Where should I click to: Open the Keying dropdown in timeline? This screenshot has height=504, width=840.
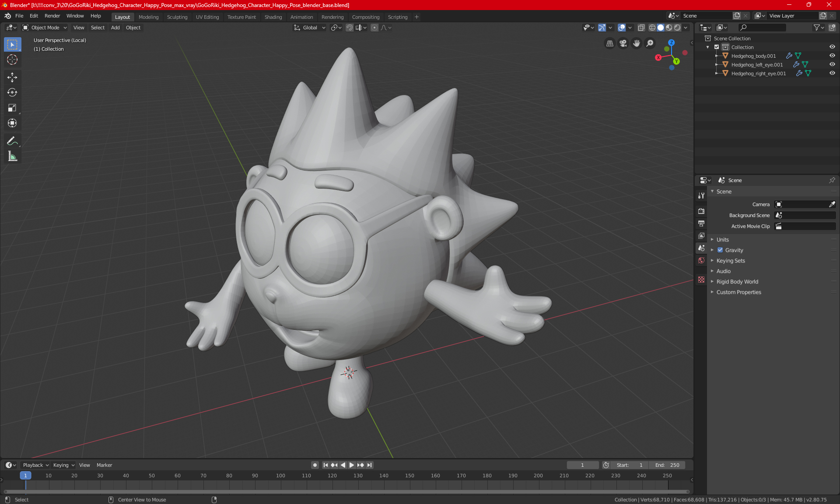pyautogui.click(x=63, y=465)
